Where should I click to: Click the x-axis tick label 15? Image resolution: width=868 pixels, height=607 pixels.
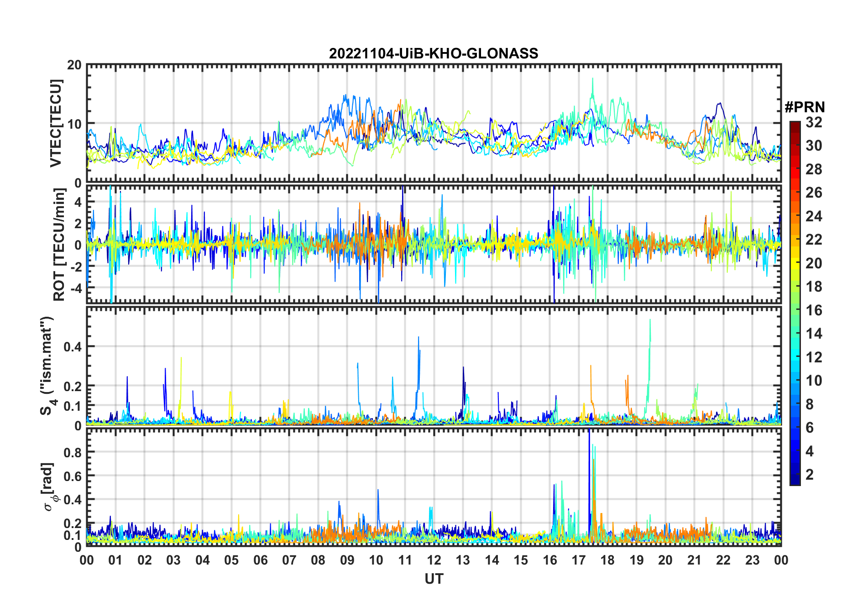point(521,560)
